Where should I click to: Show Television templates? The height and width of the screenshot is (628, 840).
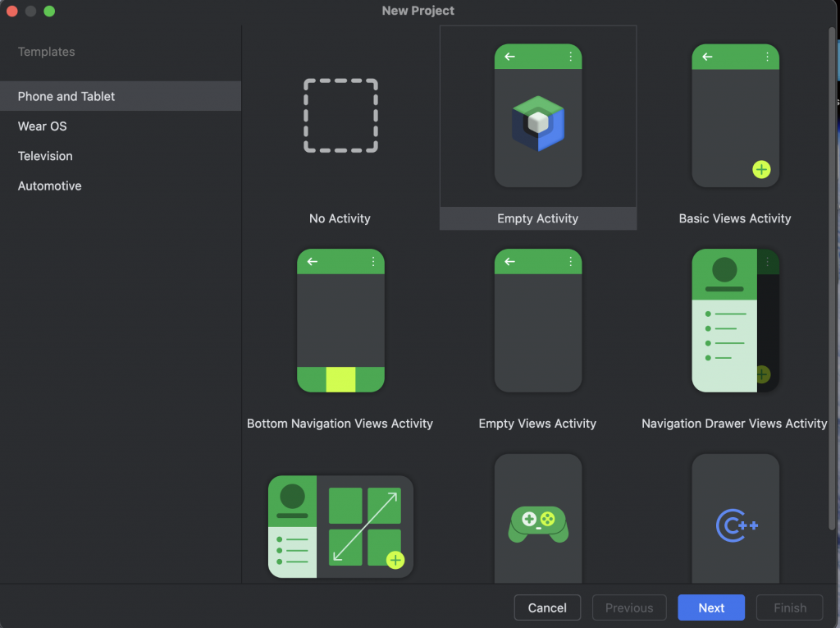(45, 156)
